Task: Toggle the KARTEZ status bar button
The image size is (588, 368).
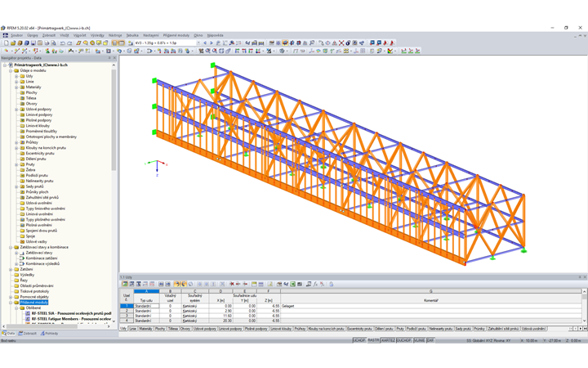Action: (388, 340)
